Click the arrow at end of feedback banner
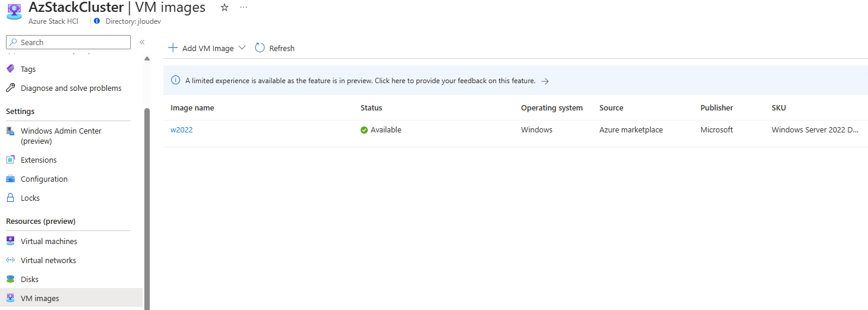 pos(545,81)
